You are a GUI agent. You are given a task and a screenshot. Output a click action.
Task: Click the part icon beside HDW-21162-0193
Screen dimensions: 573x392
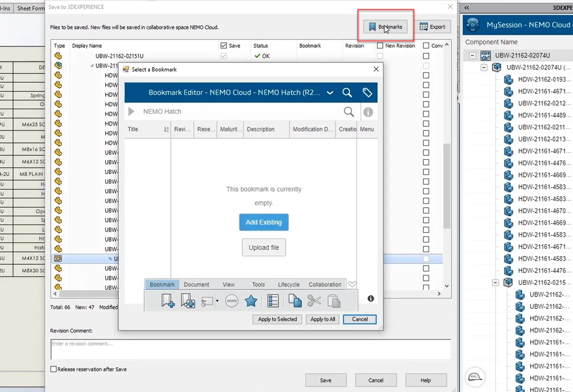[508, 79]
